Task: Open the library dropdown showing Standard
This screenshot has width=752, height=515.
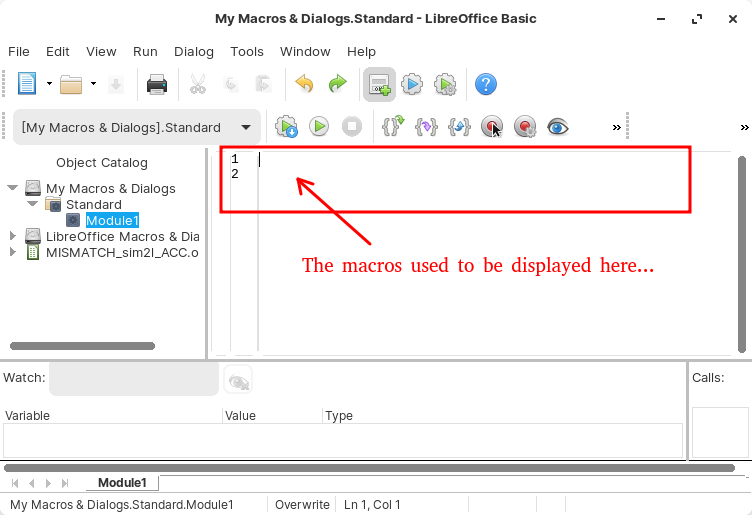Action: pos(139,127)
